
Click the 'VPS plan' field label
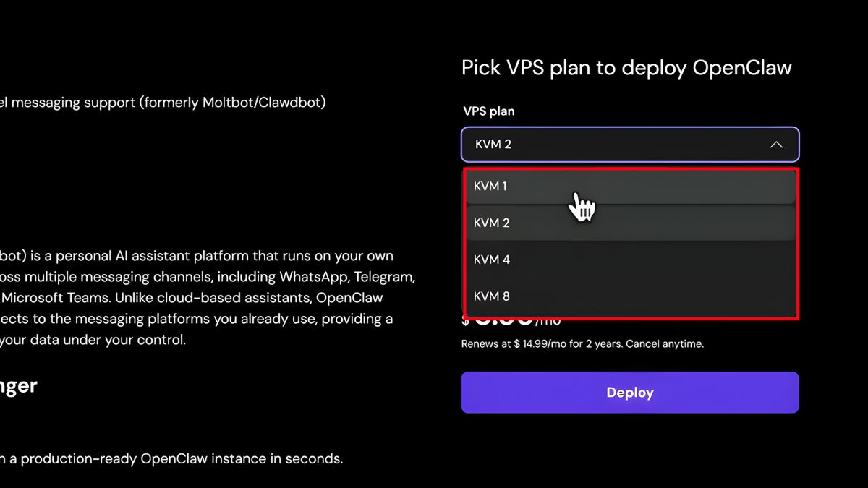(489, 111)
